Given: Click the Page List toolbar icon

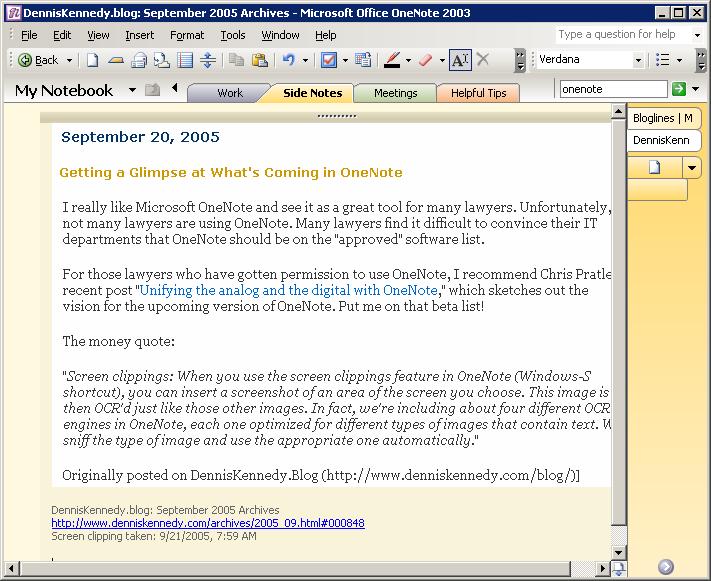Looking at the screenshot, I should point(161,60).
